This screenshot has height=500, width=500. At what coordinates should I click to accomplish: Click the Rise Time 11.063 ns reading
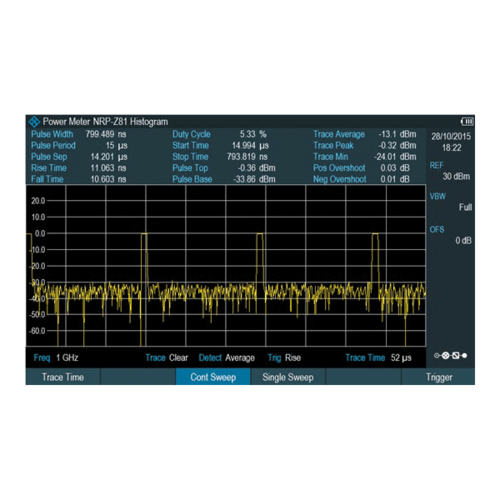click(x=79, y=168)
